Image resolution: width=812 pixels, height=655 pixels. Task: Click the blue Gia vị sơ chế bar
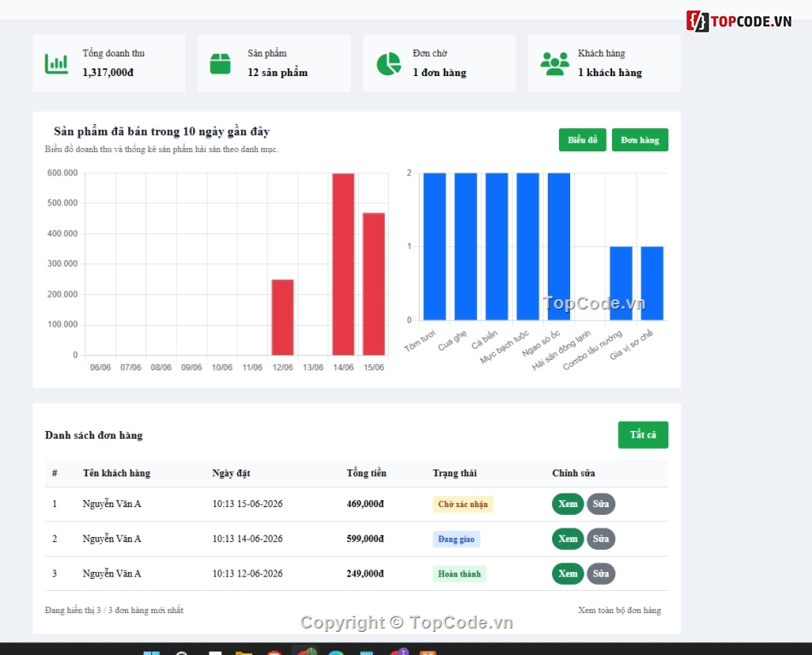[x=652, y=283]
